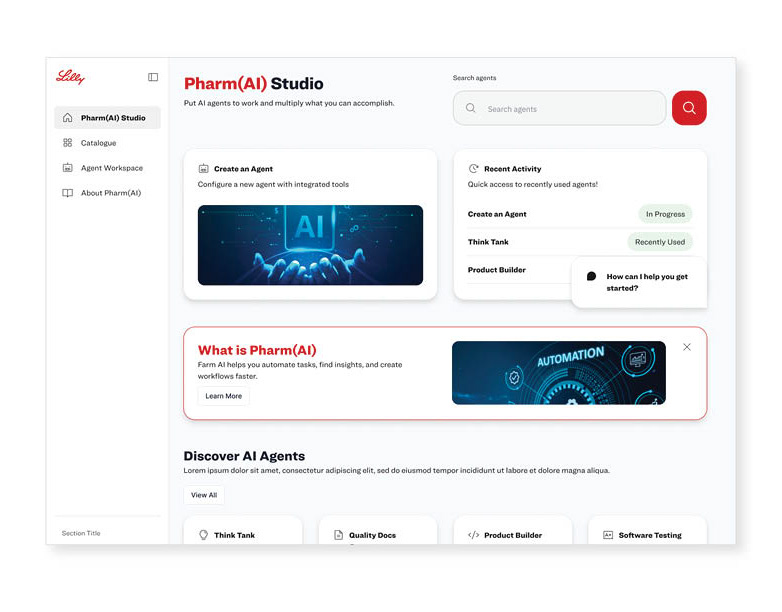Open the Think Tank recent activity row

[580, 242]
